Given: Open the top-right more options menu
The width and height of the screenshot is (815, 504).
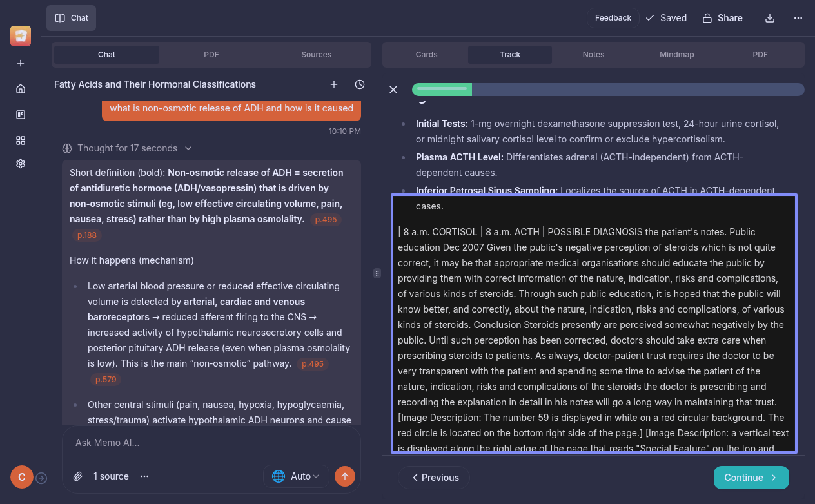Looking at the screenshot, I should tap(798, 18).
